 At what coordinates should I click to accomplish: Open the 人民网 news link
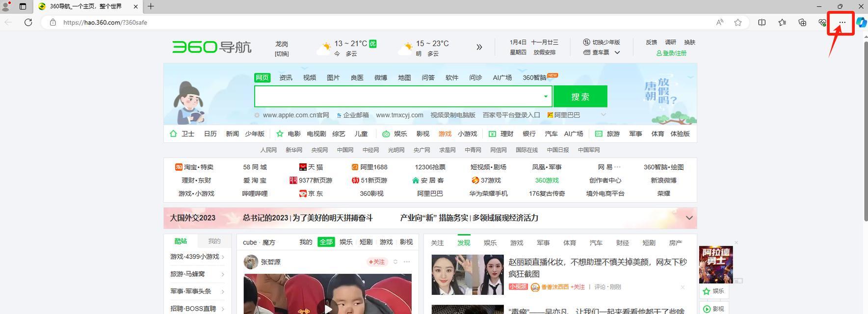[268, 150]
